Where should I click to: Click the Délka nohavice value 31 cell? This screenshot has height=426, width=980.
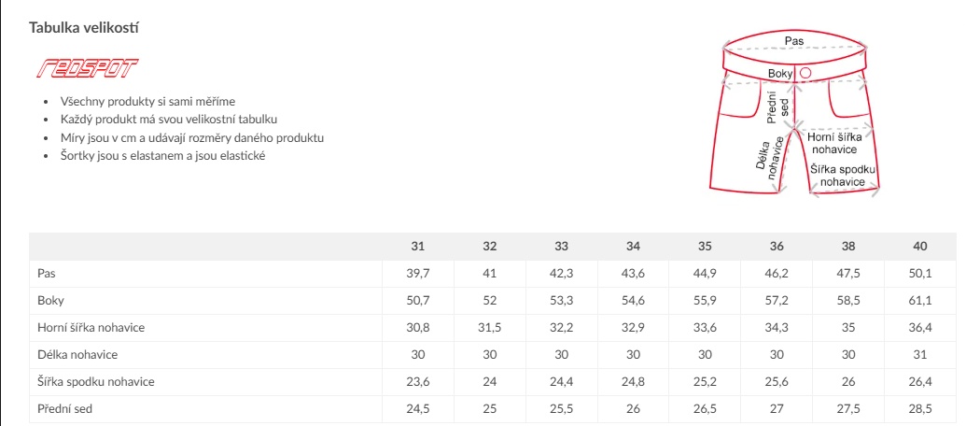(x=920, y=355)
